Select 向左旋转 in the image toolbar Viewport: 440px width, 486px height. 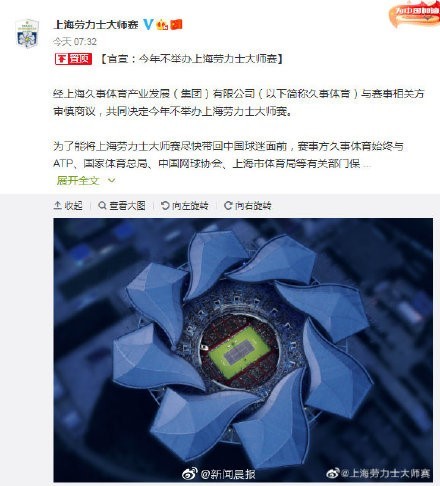click(185, 205)
